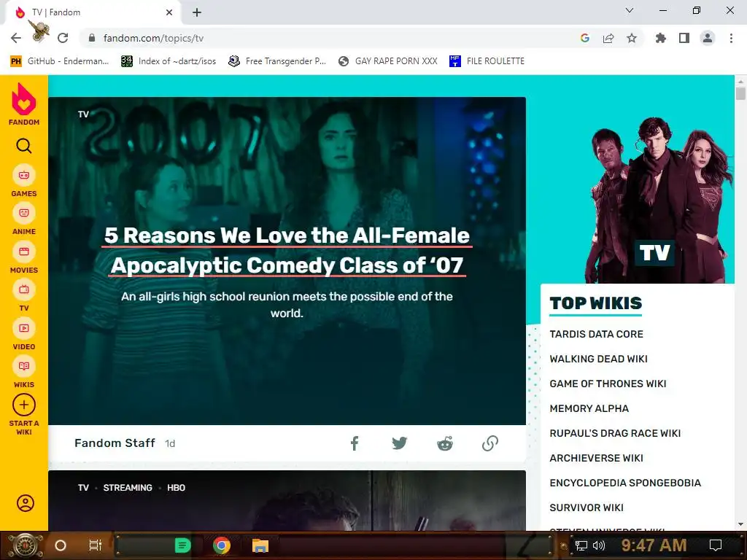Open the TV category icon in sidebar
The width and height of the screenshot is (747, 560).
tap(24, 289)
